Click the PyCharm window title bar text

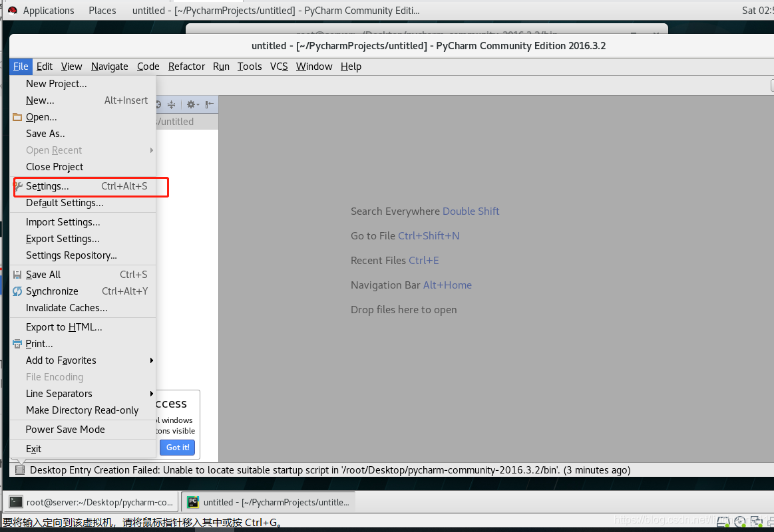[x=429, y=46]
